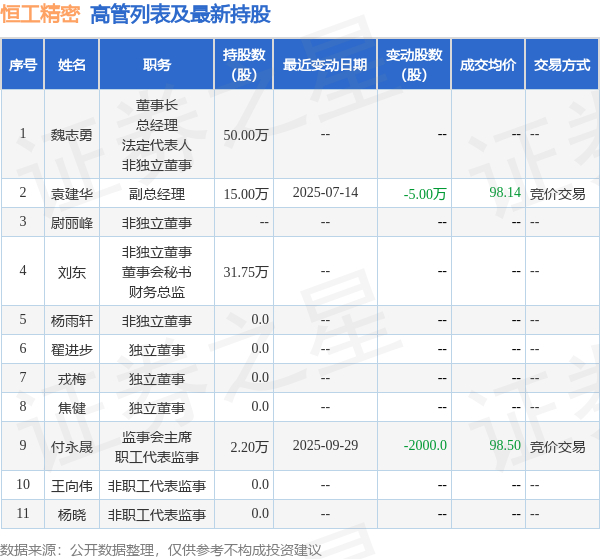Select the 变动股数(股) column header
Screen dimensions: 600x559
[414, 64]
